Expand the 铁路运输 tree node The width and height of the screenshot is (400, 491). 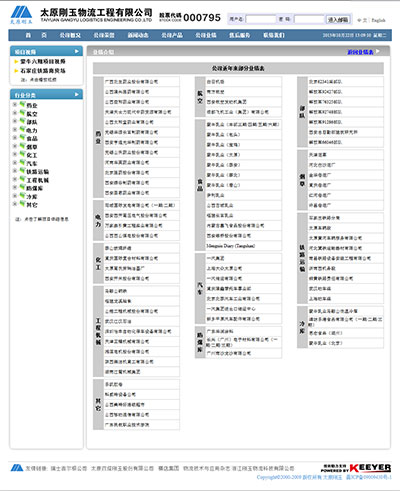[15, 171]
